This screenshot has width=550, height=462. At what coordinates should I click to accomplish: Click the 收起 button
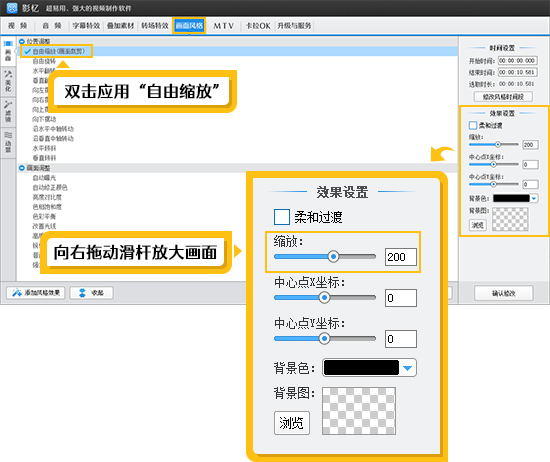pyautogui.click(x=92, y=293)
